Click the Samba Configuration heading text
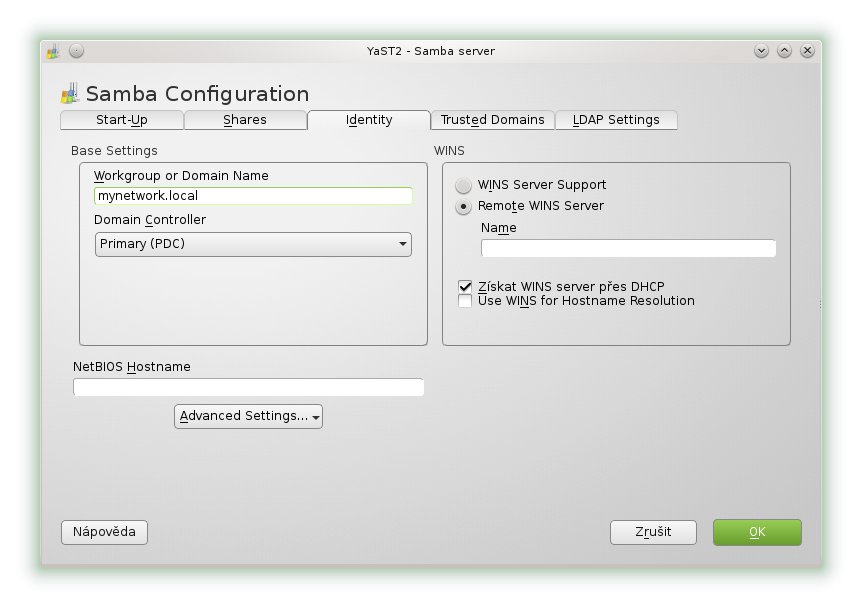This screenshot has height=608, width=862. [197, 94]
